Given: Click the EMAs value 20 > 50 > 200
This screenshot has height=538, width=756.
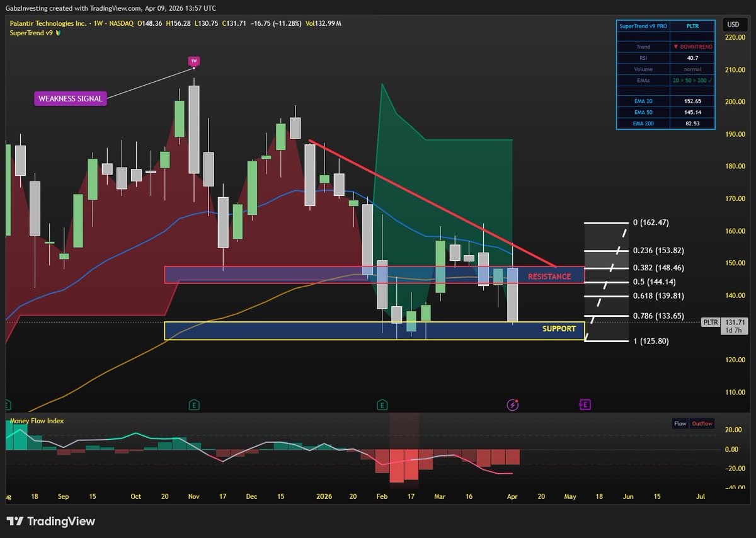Looking at the screenshot, I should pyautogui.click(x=692, y=81).
